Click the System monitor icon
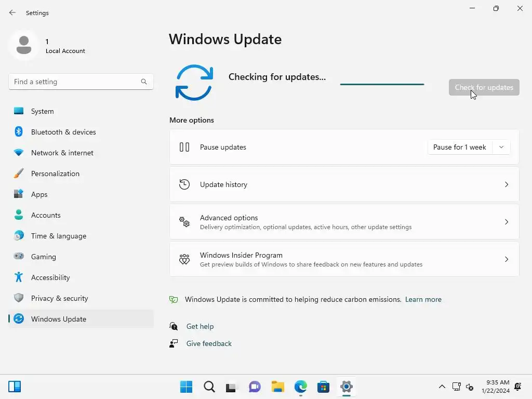This screenshot has width=532, height=399. 19,111
